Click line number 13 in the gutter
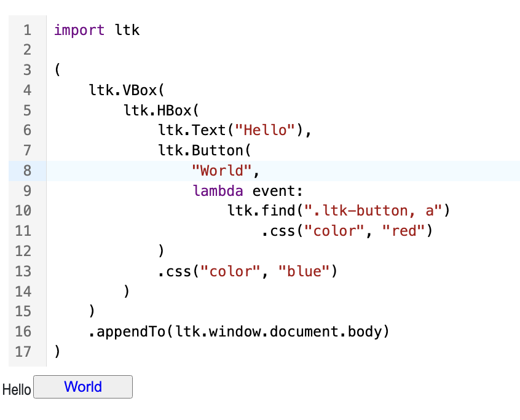Screen dimensions: 520x420 click(x=23, y=271)
